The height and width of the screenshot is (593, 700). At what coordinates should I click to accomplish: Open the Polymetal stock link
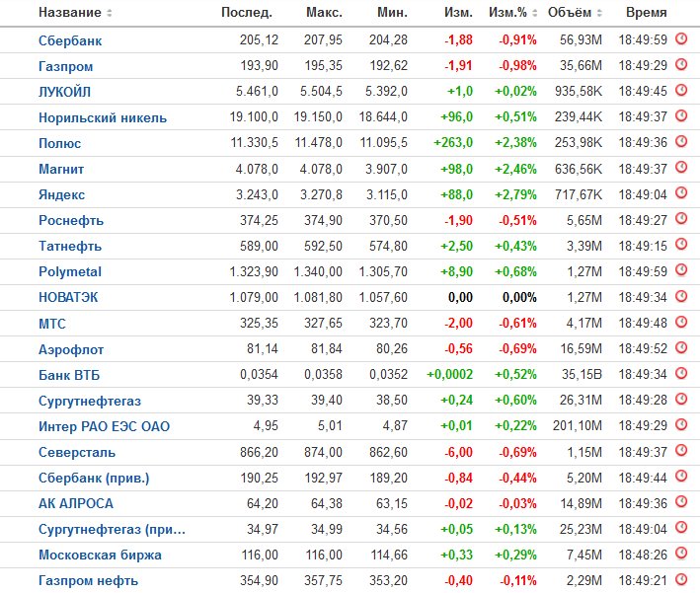[x=70, y=271]
